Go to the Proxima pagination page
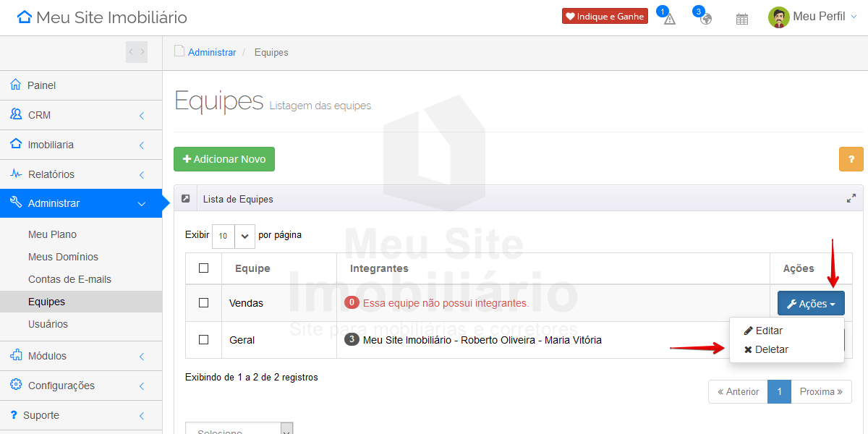The height and width of the screenshot is (434, 868). (821, 391)
